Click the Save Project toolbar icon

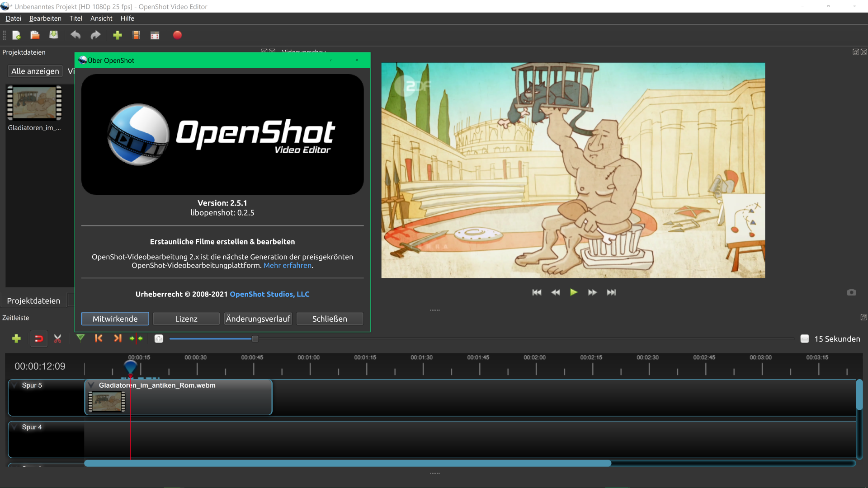click(54, 35)
